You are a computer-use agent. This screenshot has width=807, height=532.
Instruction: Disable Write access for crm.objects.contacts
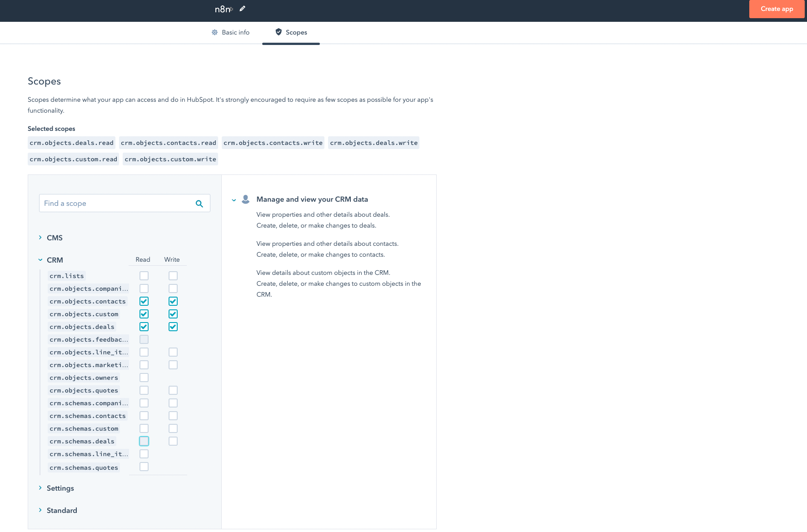point(173,301)
